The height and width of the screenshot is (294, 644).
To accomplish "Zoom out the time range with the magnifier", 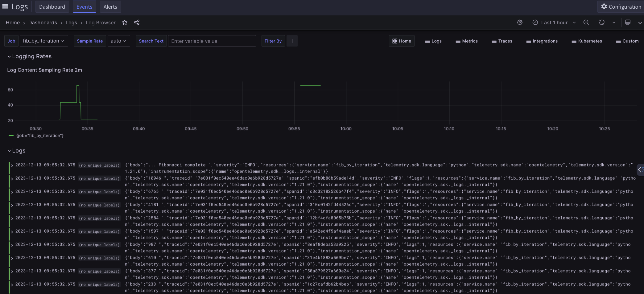I will [x=586, y=22].
